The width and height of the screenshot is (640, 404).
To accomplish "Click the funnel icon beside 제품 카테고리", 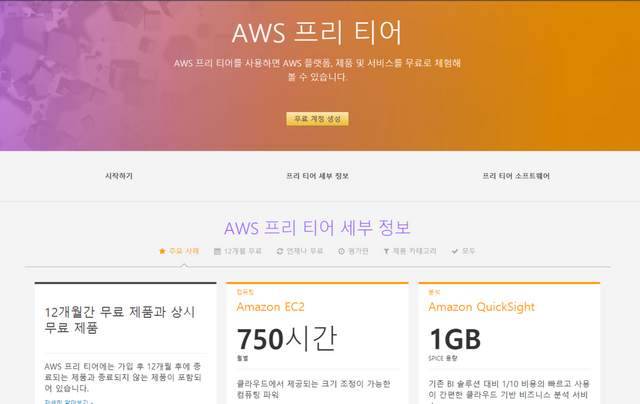I will pos(386,251).
